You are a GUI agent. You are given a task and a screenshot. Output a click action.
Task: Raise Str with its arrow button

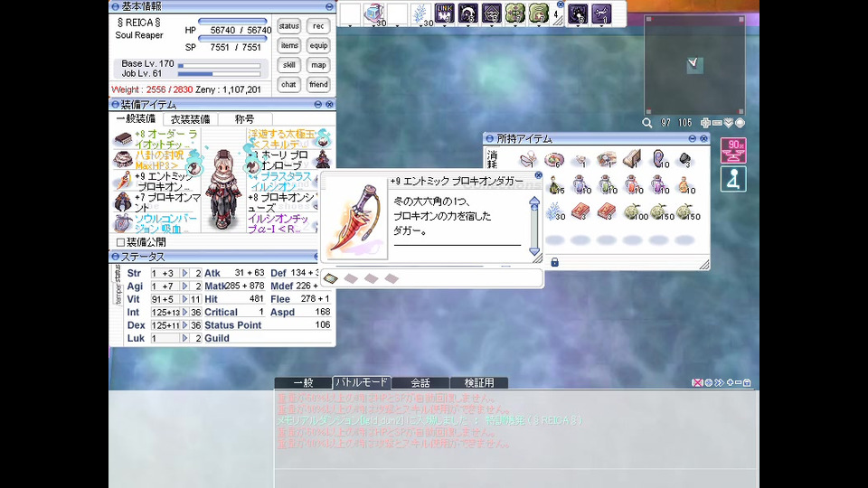coord(184,273)
